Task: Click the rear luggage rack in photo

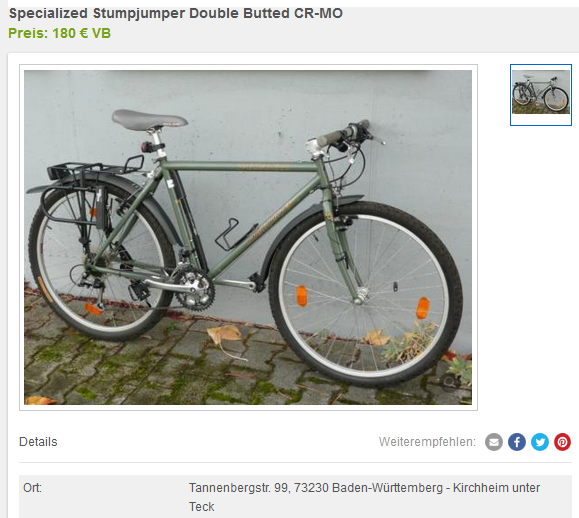Action: [x=94, y=172]
